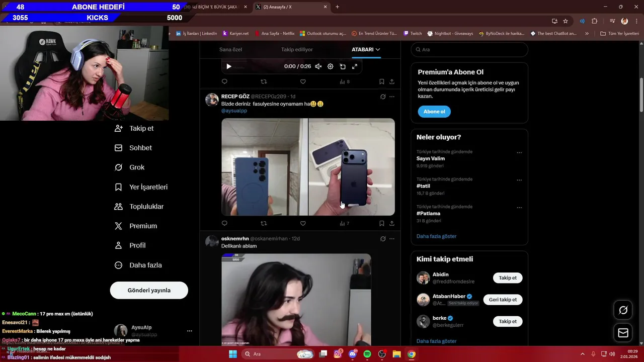
Task: Follow back AtabarıHaber
Action: click(x=503, y=300)
